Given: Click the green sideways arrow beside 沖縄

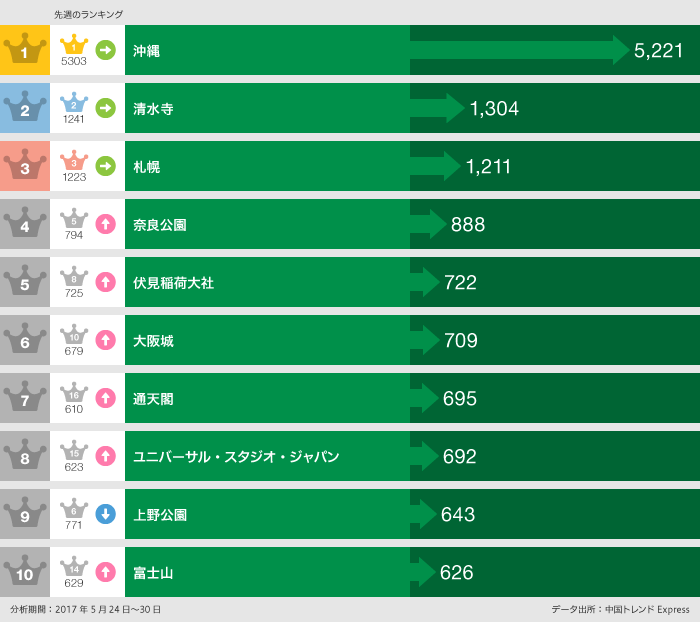Looking at the screenshot, I should 105,49.
